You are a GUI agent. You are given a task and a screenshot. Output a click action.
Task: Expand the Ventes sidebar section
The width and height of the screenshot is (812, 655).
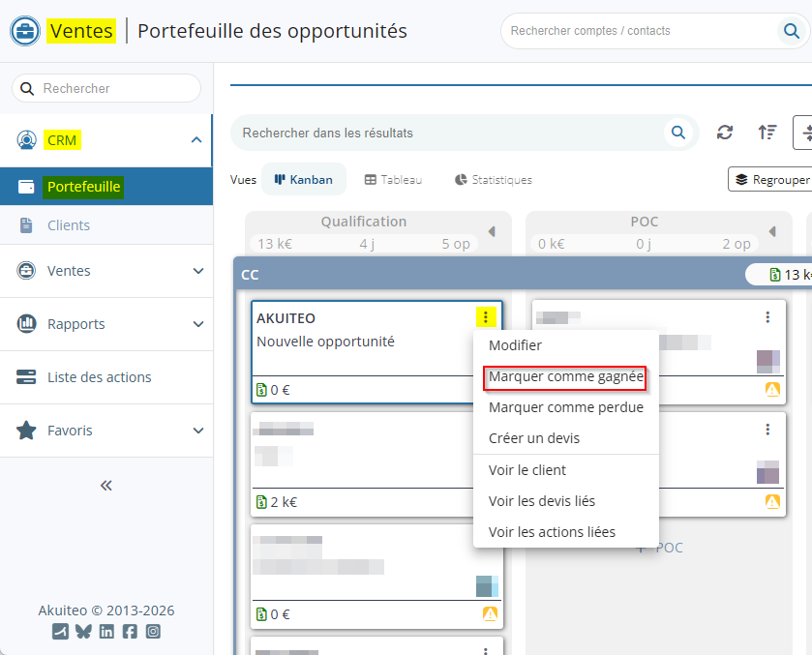point(197,271)
